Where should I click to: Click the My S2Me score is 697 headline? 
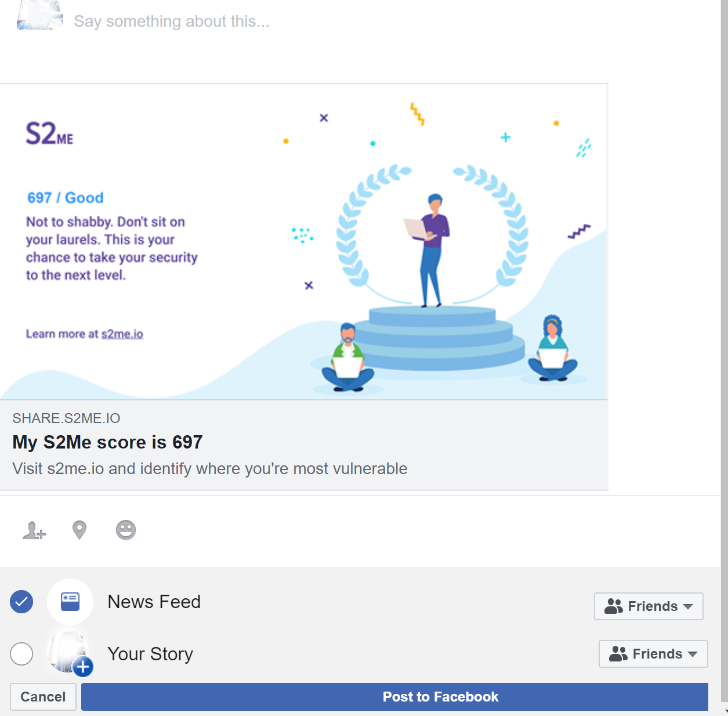(x=107, y=442)
